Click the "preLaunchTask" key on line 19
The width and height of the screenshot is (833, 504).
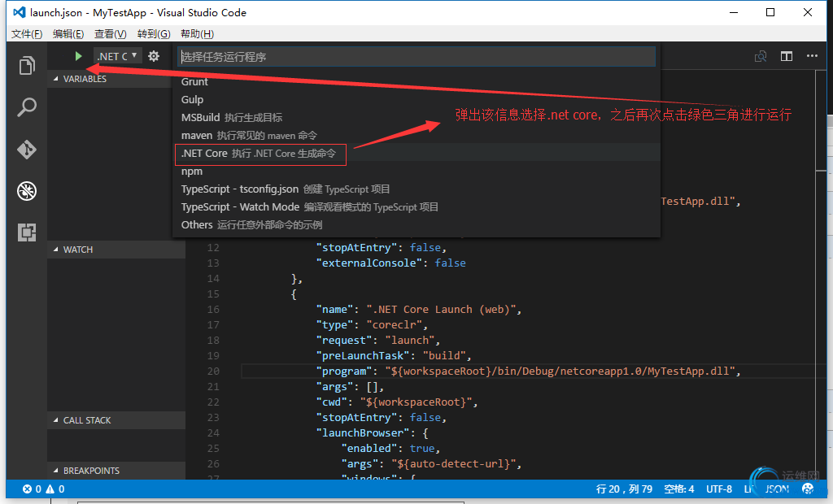[x=363, y=355]
